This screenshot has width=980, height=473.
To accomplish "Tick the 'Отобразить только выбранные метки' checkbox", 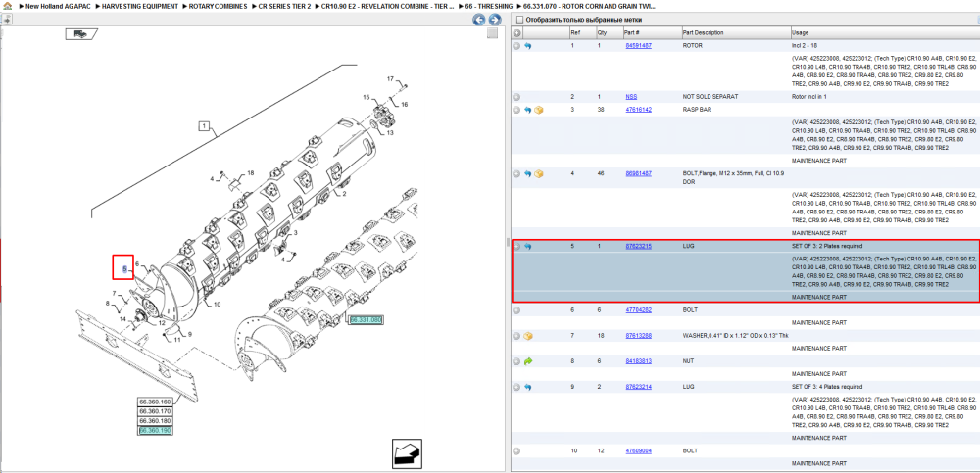I will point(518,20).
